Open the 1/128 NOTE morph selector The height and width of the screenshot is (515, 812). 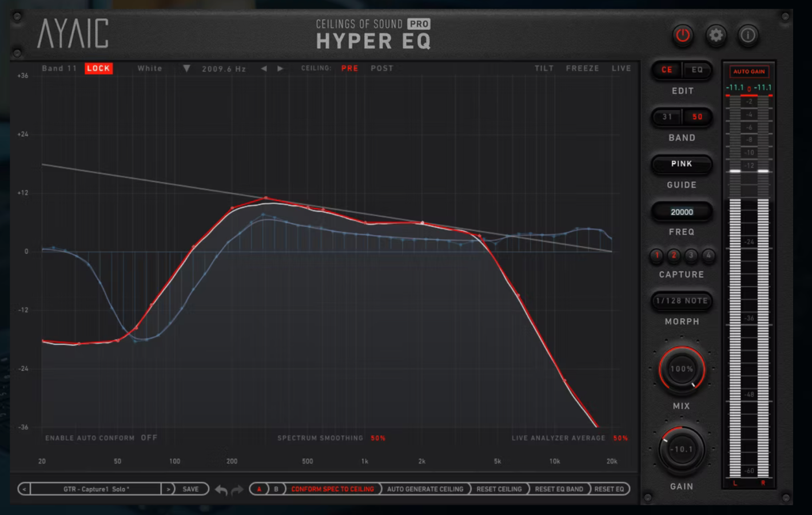pos(682,301)
